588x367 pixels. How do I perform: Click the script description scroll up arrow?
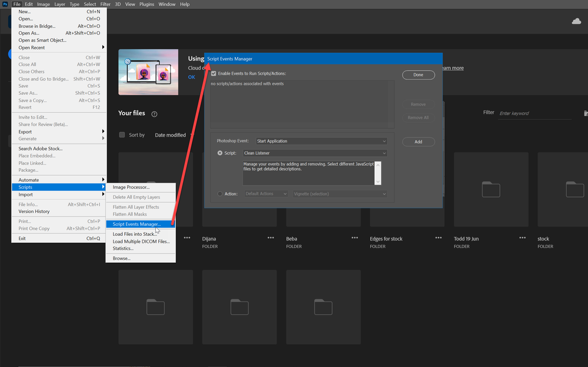click(378, 165)
